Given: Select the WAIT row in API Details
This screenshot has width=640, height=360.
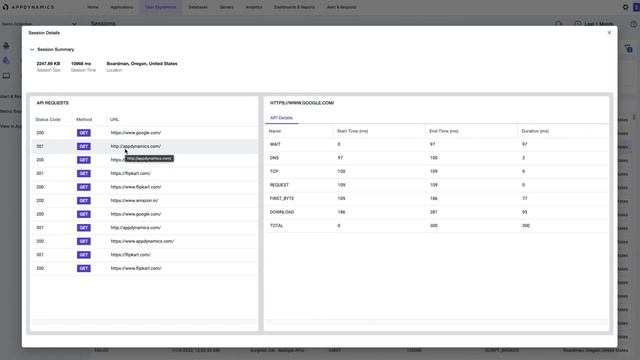Looking at the screenshot, I should click(437, 144).
